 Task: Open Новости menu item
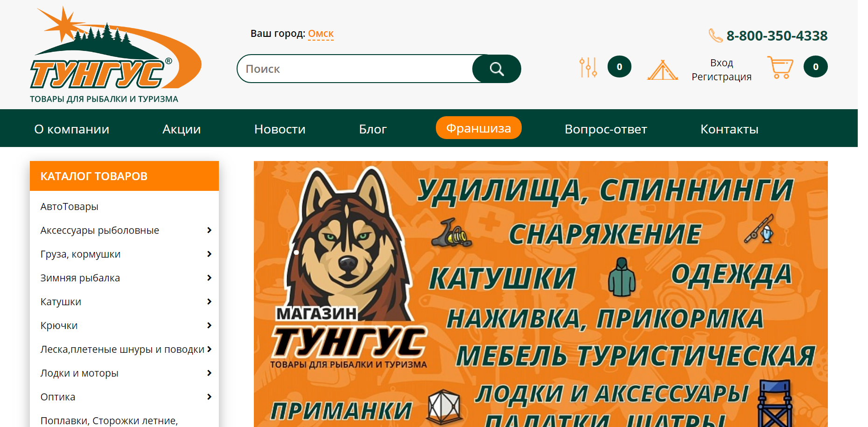(x=280, y=129)
